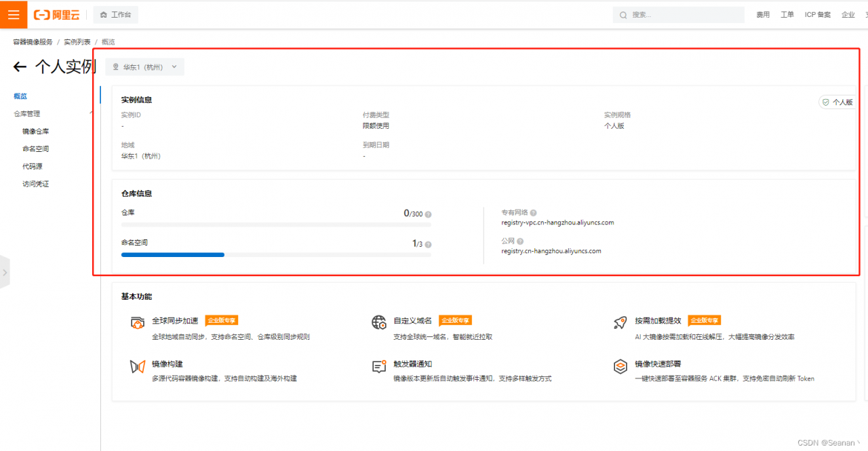Click help icon next to 0/300
This screenshot has height=451, width=868.
[428, 214]
